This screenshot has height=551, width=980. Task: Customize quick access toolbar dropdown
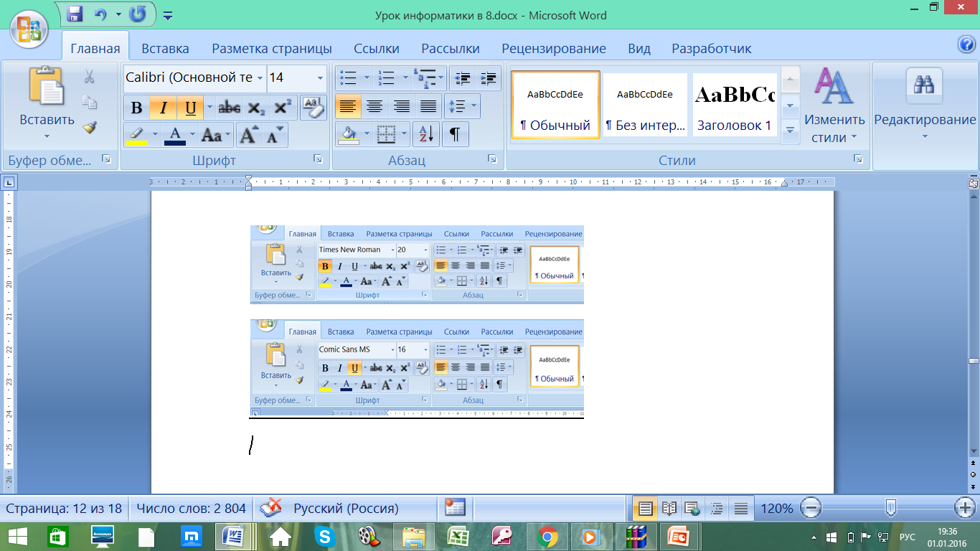[x=168, y=14]
